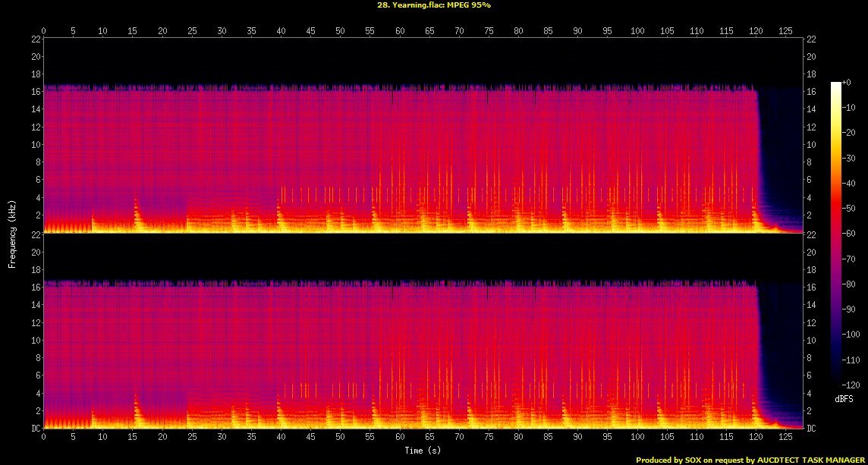This screenshot has width=868, height=465.
Task: Click the "Frequency (kHz)" vertical axis label
Action: [12, 233]
